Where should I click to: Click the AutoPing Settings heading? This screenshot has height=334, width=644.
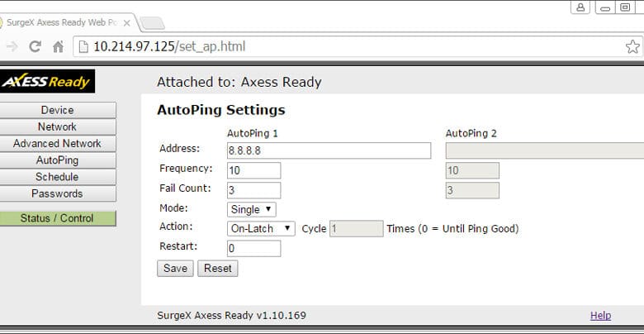pyautogui.click(x=221, y=110)
